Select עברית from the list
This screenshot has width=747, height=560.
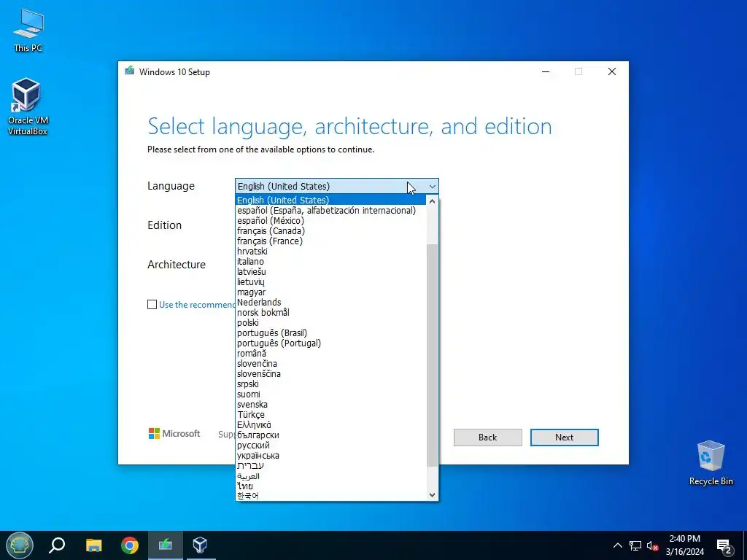(331, 465)
